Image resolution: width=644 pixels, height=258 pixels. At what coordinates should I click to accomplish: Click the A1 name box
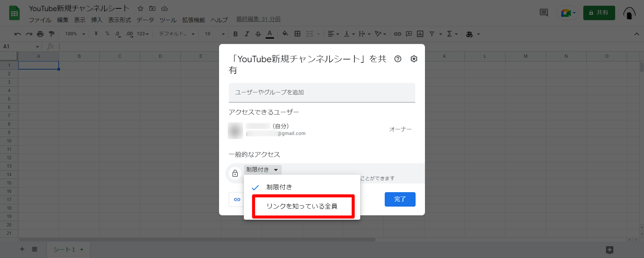21,46
